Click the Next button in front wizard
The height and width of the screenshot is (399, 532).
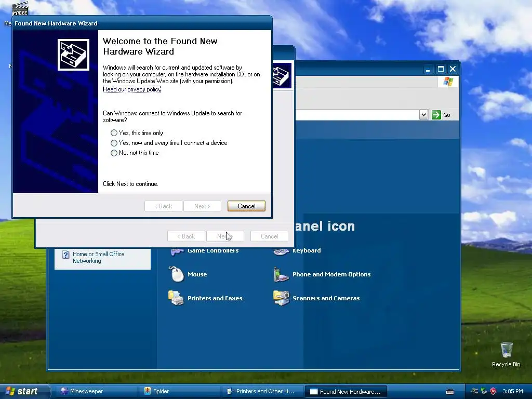point(202,206)
